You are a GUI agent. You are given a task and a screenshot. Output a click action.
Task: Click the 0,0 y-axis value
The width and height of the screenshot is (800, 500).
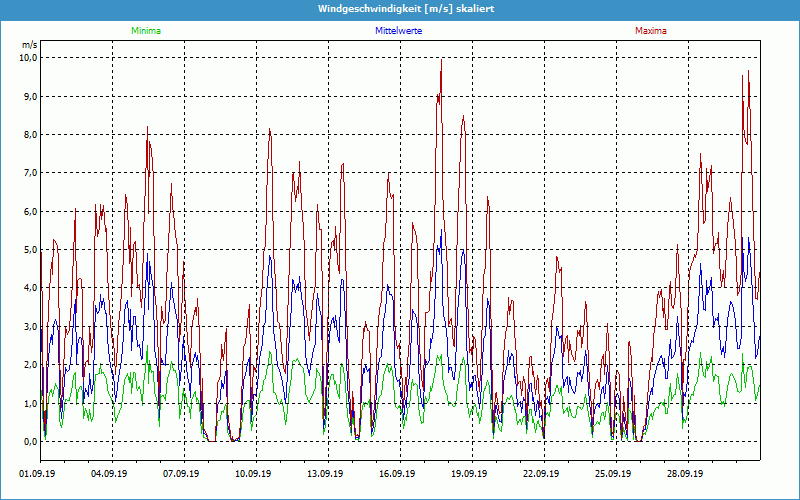[x=31, y=442]
